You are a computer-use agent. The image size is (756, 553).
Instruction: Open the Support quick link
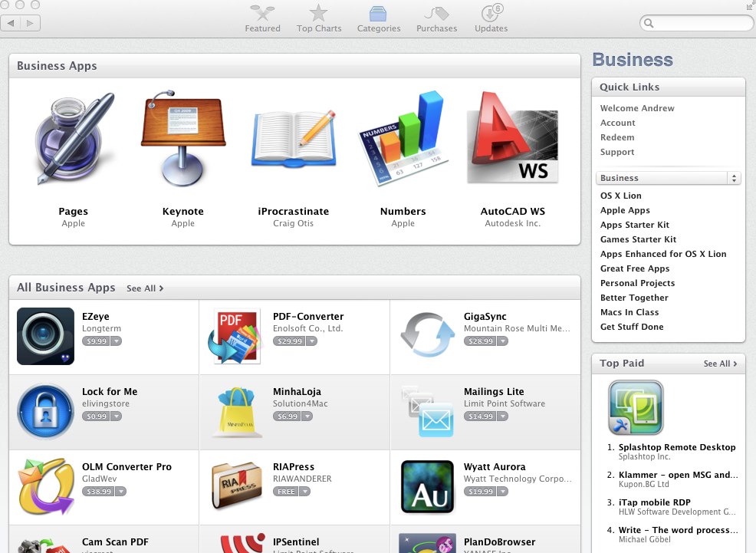point(617,152)
